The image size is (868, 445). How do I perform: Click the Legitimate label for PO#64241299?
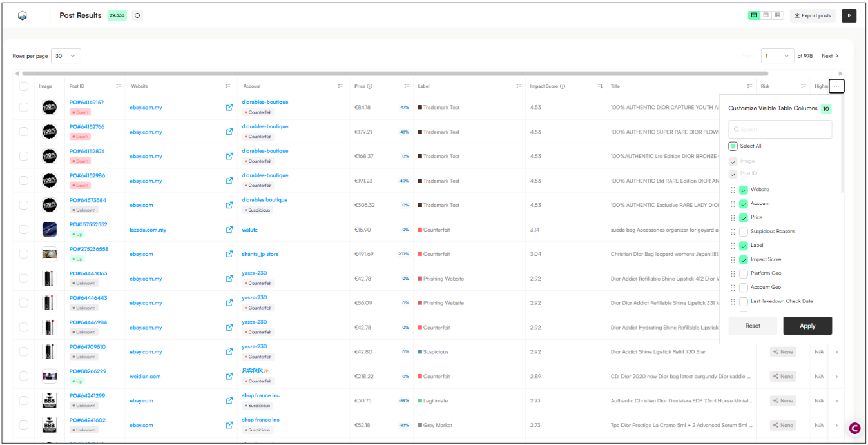coord(432,400)
